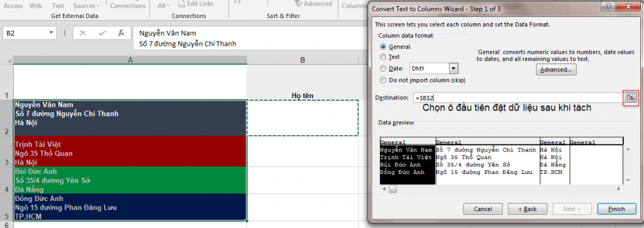Click the formula bar cancel X icon
Image resolution: width=644 pixels, height=228 pixels.
[82, 33]
